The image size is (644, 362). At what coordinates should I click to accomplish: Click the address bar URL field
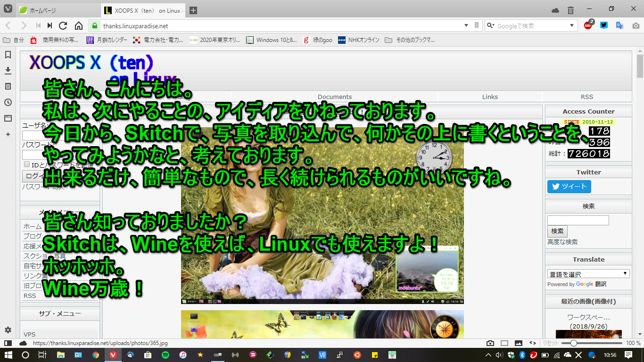(281, 25)
